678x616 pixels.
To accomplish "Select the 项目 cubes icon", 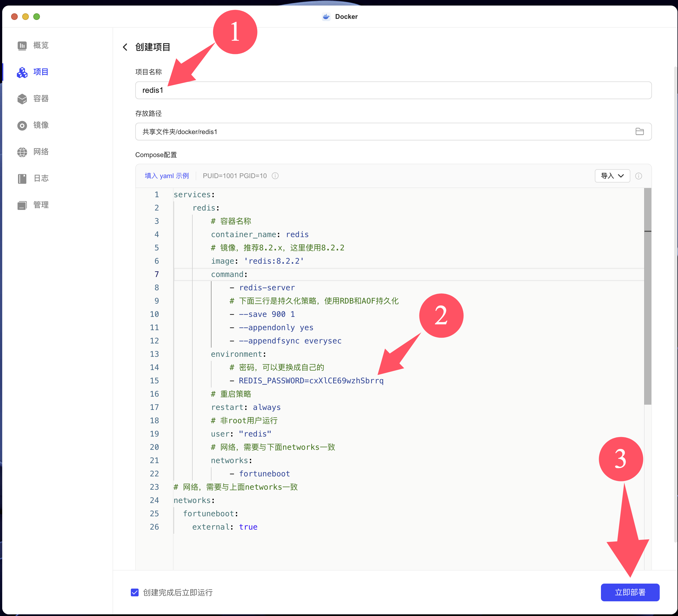I will click(22, 72).
